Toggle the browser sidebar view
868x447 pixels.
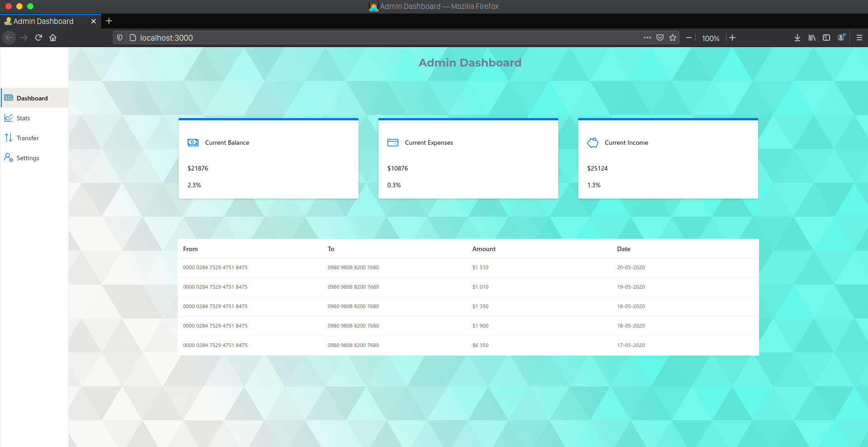[x=826, y=38]
